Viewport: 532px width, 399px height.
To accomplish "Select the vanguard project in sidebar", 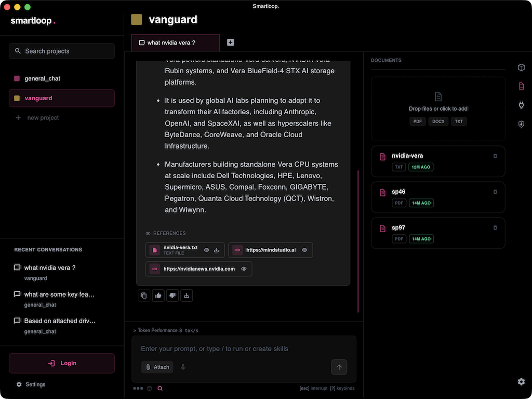I will point(62,98).
